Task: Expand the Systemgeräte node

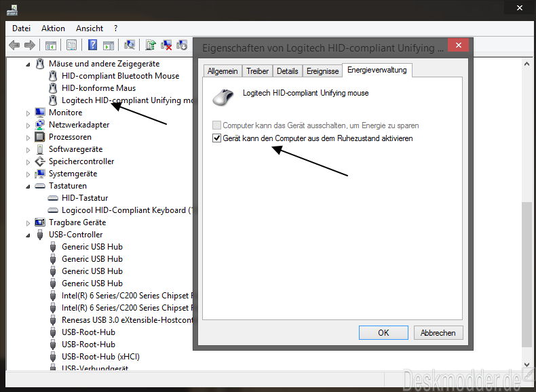Action: (28, 174)
